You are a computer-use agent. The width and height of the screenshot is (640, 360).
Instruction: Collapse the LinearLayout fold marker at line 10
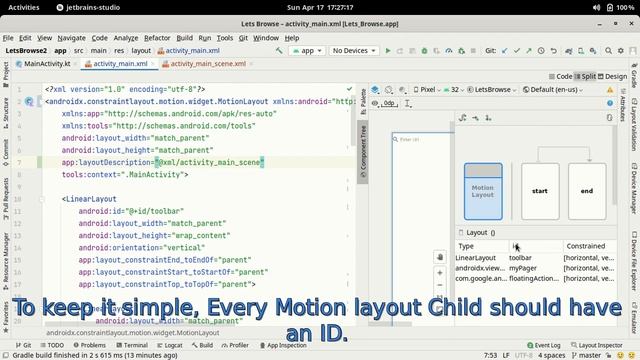(42, 199)
